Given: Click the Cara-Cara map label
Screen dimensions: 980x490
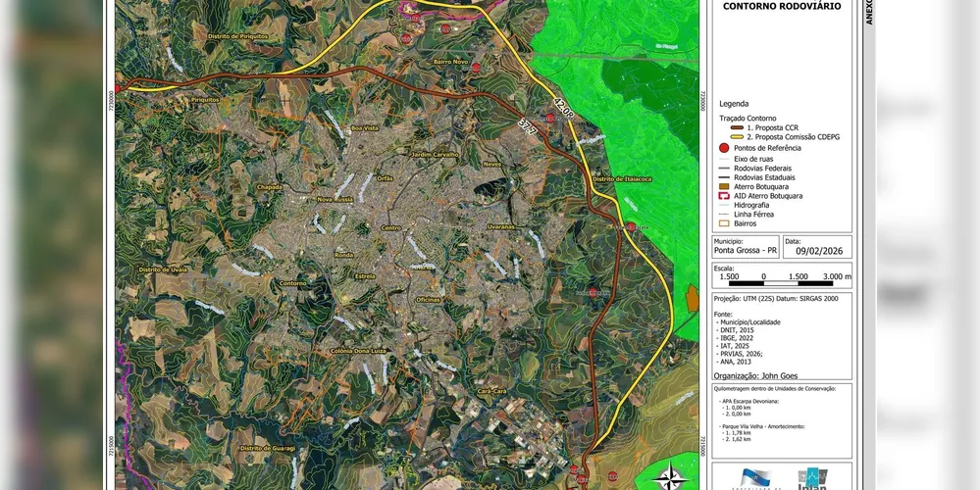Looking at the screenshot, I should pos(491,391).
